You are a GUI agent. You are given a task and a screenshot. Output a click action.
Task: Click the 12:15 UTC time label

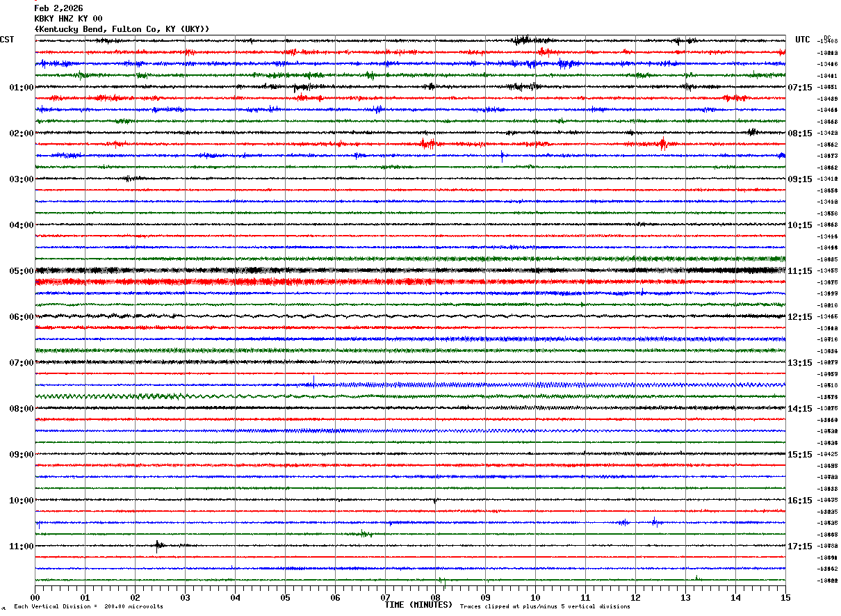point(799,317)
